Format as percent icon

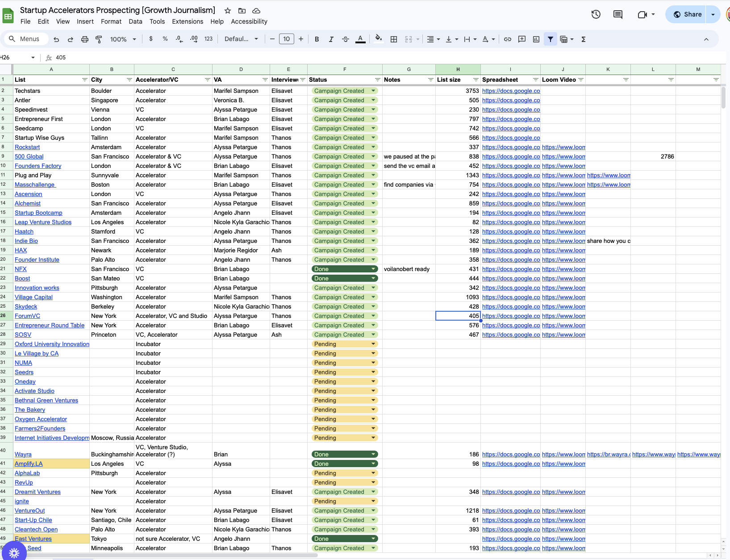165,39
